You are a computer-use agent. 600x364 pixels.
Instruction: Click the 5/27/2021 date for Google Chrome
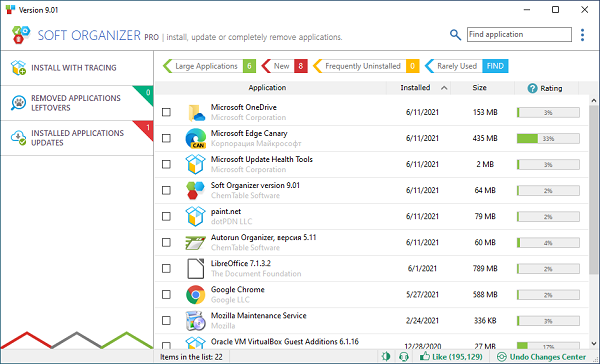click(x=422, y=294)
